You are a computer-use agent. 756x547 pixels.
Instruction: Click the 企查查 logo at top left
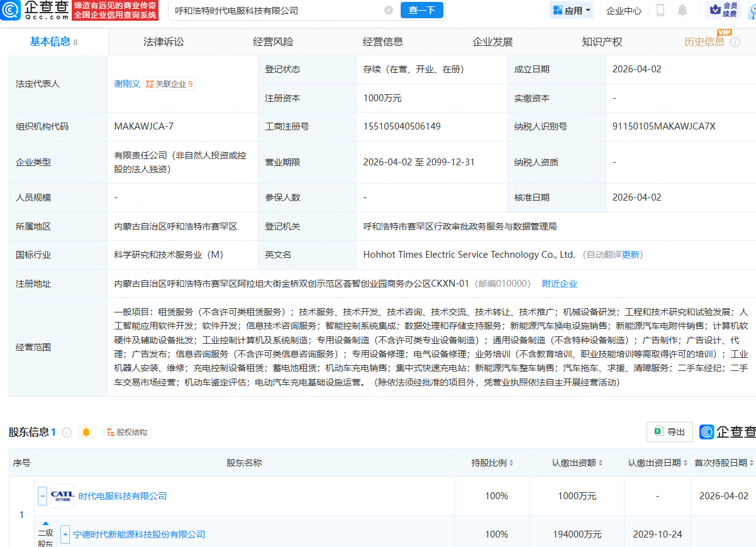(x=11, y=11)
